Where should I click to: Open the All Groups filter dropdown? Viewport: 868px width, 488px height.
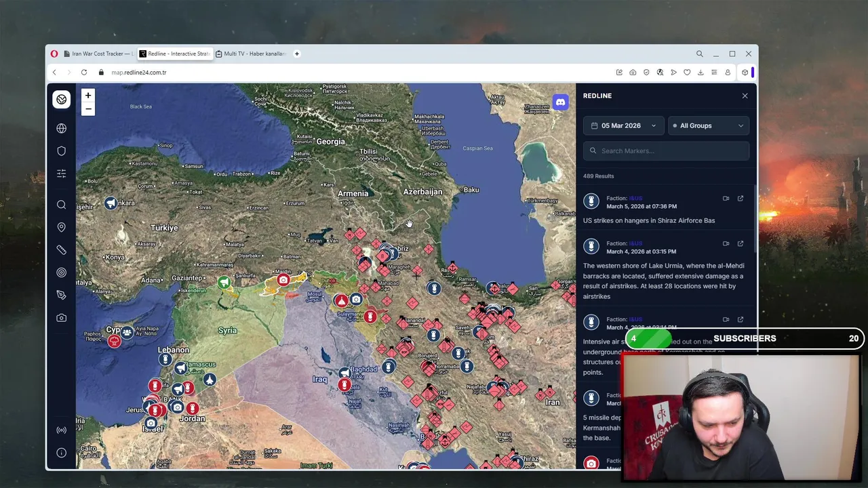click(709, 125)
